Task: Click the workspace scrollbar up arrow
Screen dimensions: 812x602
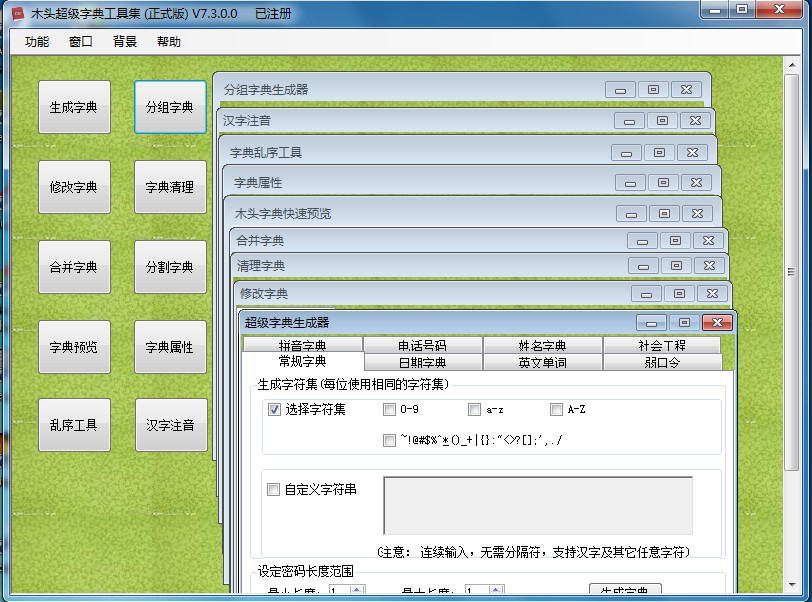Action: [x=791, y=65]
